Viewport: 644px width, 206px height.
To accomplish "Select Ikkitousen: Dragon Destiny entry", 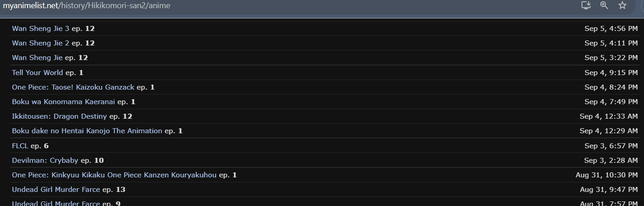I will pyautogui.click(x=59, y=116).
